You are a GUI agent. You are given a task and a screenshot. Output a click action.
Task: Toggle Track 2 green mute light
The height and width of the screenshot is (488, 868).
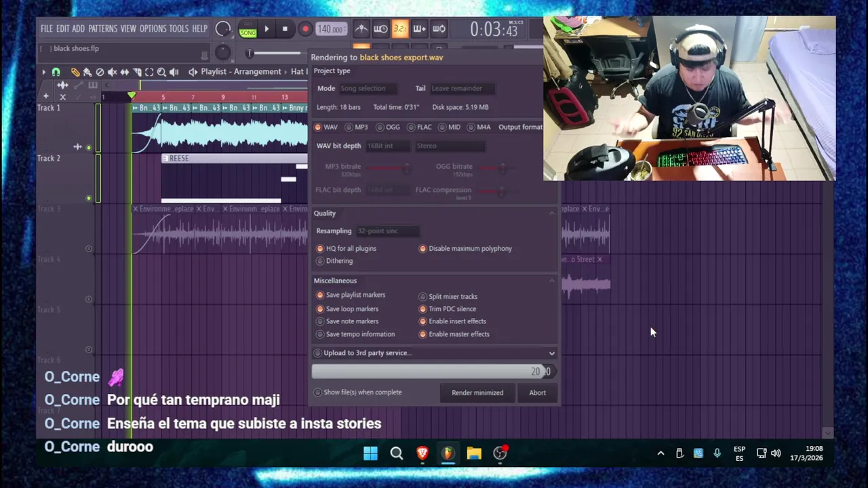88,198
